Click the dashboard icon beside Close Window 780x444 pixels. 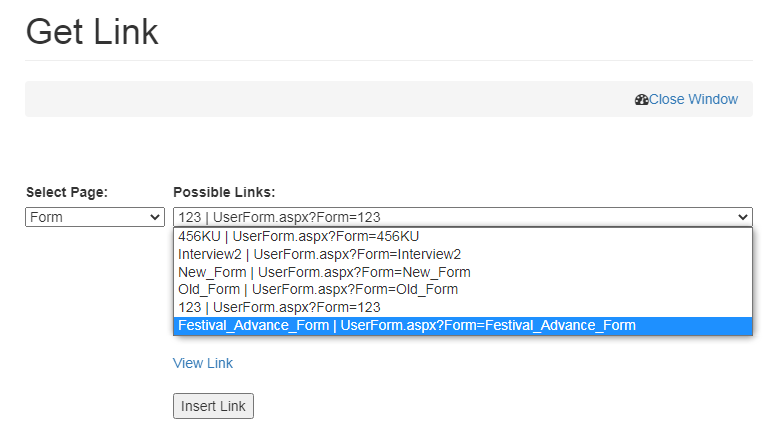(x=641, y=100)
